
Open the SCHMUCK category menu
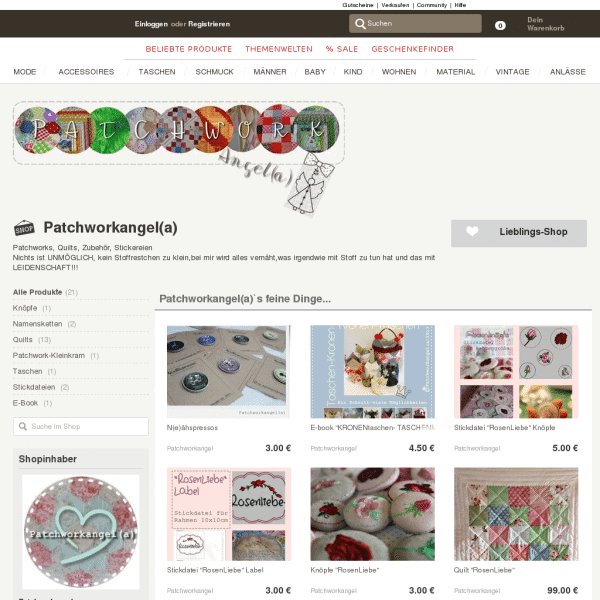click(214, 72)
